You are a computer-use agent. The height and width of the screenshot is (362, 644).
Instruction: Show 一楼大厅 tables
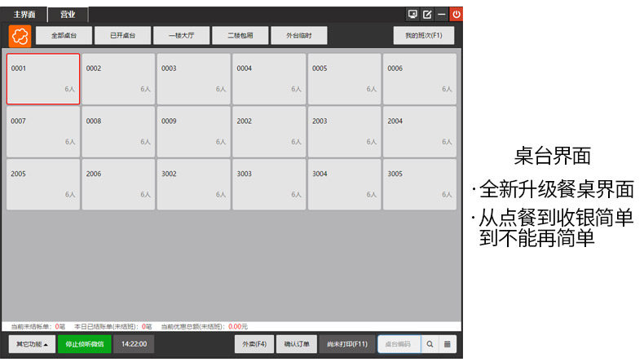[181, 35]
